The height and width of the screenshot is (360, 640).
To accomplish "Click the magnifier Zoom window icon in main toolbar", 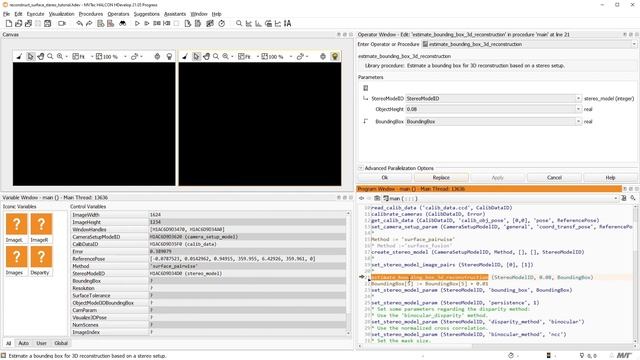I will 239,24.
